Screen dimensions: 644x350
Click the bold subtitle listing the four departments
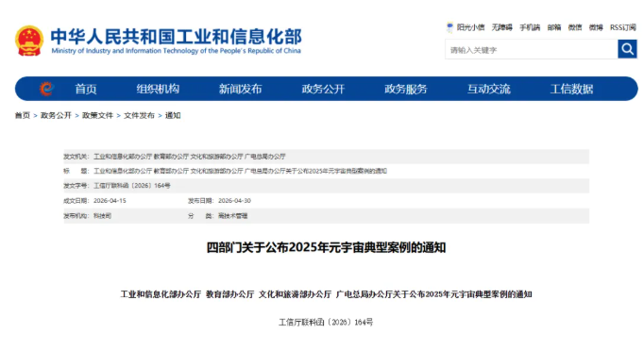(326, 294)
